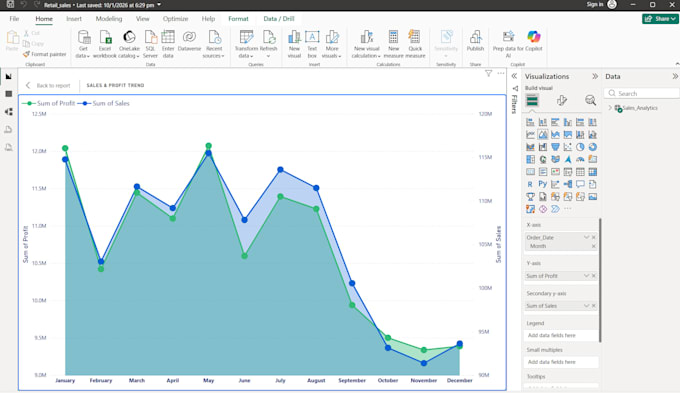Choose the stacked bar chart visual

(530, 122)
